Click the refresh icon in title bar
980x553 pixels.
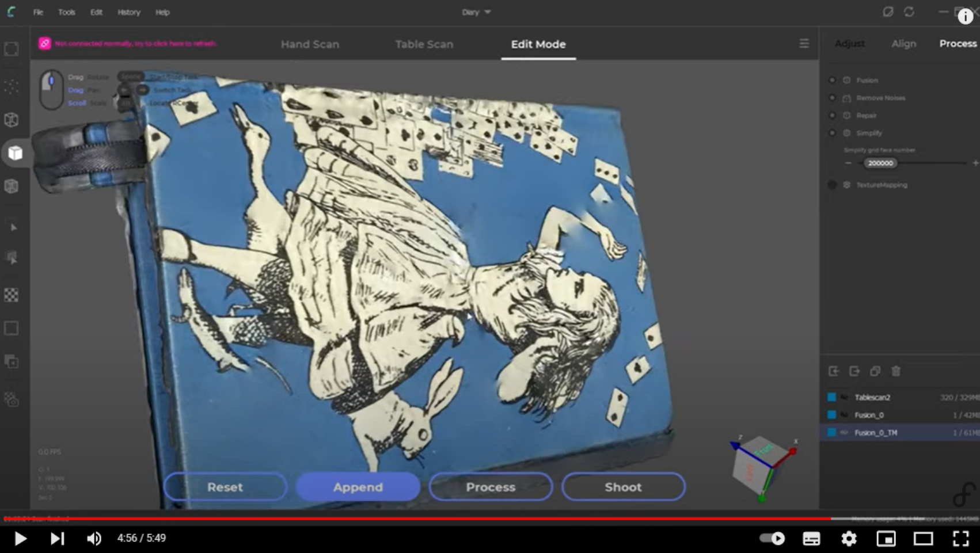pos(909,12)
